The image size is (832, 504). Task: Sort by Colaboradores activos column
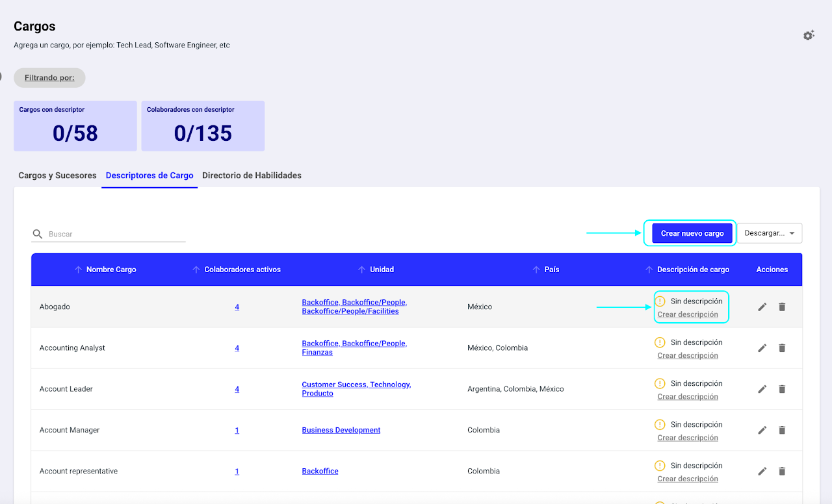[196, 270]
